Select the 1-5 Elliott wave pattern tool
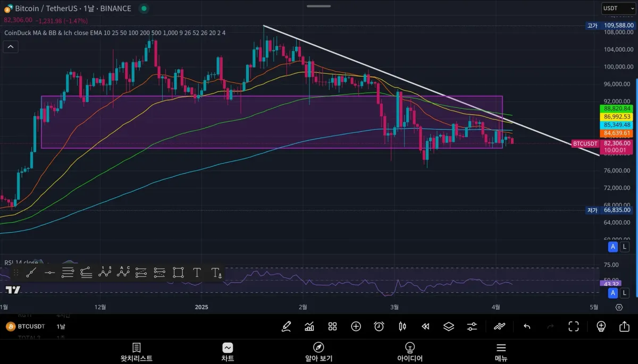Screen dimensions: 638x364 (x=105, y=273)
